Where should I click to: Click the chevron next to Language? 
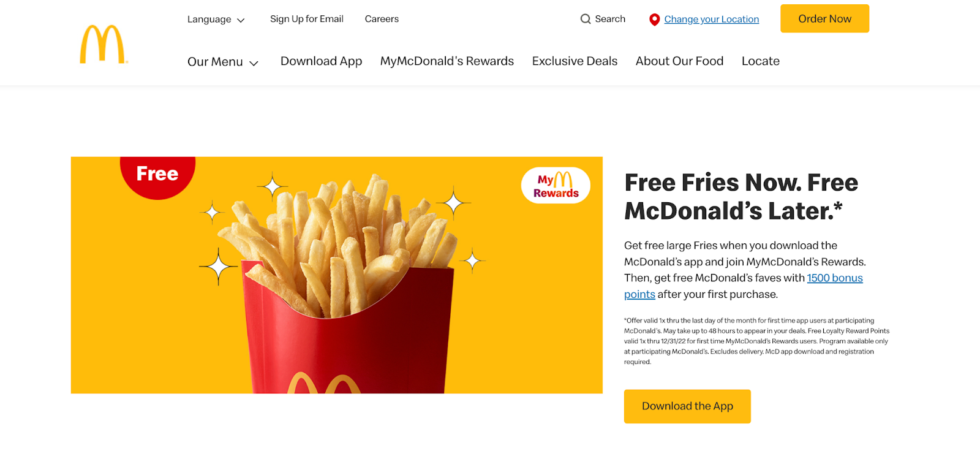point(241,20)
